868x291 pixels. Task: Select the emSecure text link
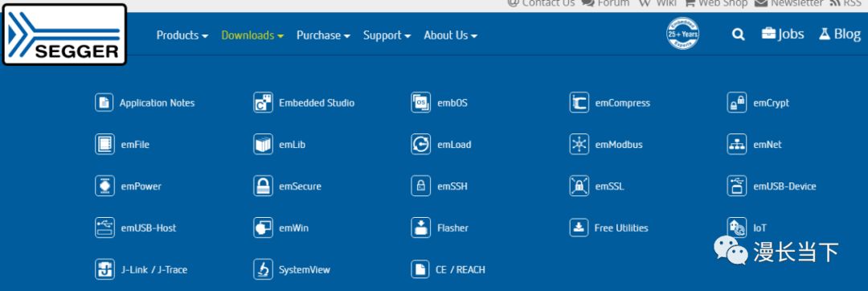click(300, 186)
